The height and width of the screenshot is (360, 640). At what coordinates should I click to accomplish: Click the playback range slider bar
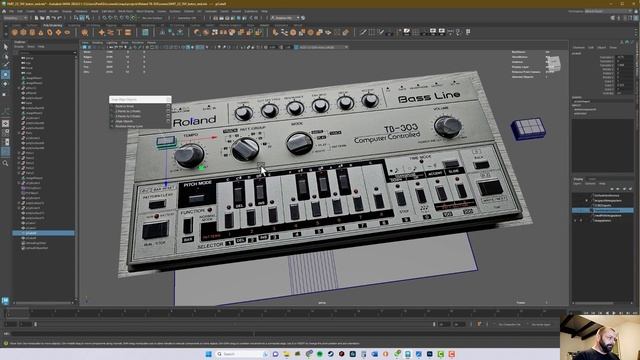coord(234,324)
